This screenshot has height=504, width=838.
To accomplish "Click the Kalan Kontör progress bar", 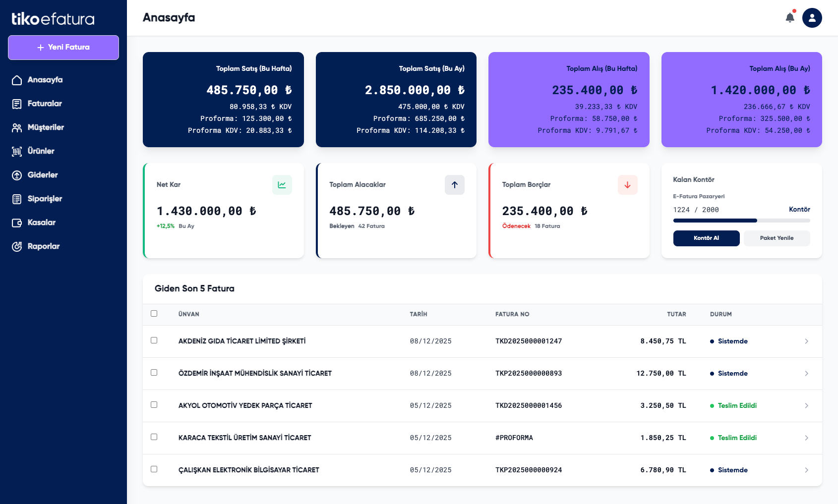I will click(741, 221).
